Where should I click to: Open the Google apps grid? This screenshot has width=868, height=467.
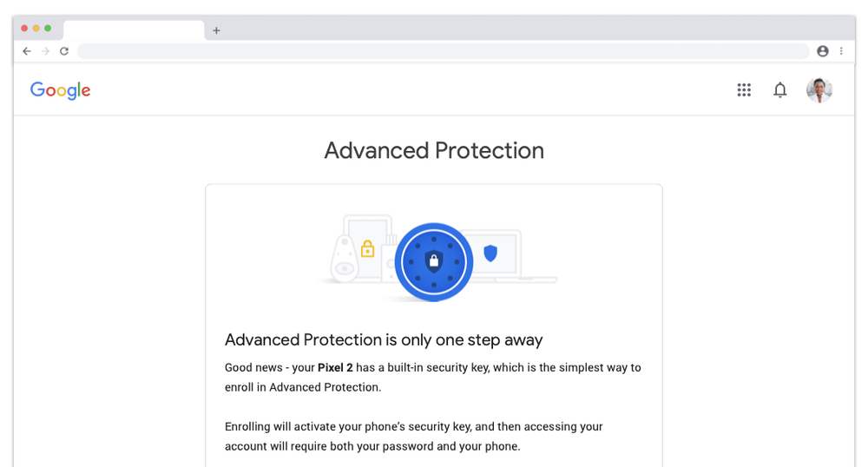point(744,89)
